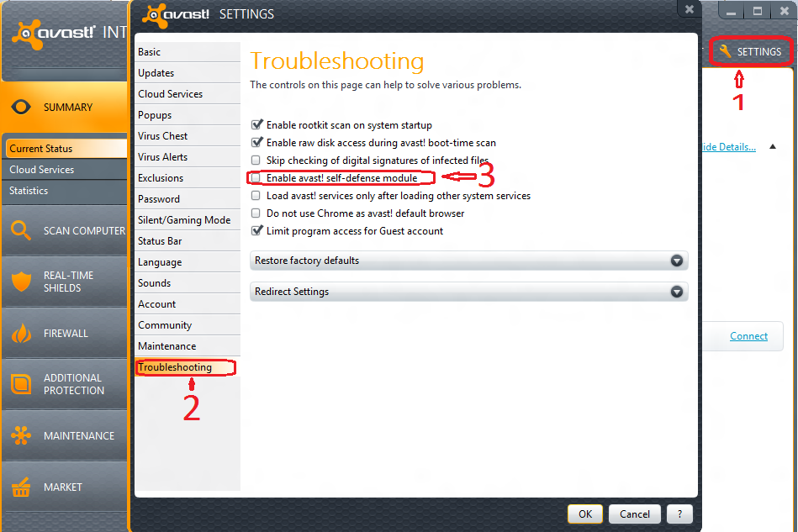Click the OK button
Screen dimensions: 798x532
(585, 514)
